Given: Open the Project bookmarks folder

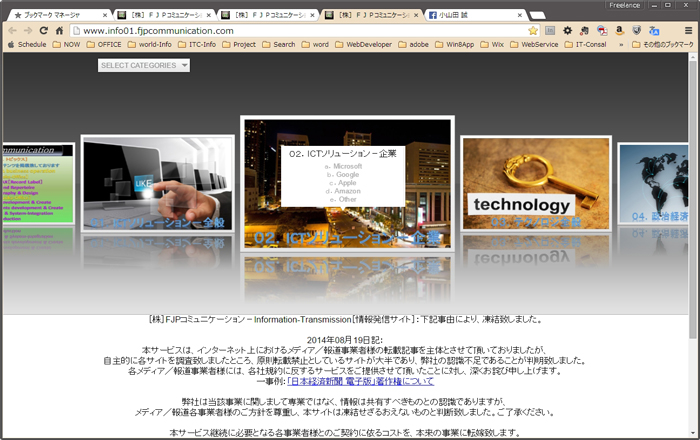Looking at the screenshot, I should pyautogui.click(x=239, y=45).
